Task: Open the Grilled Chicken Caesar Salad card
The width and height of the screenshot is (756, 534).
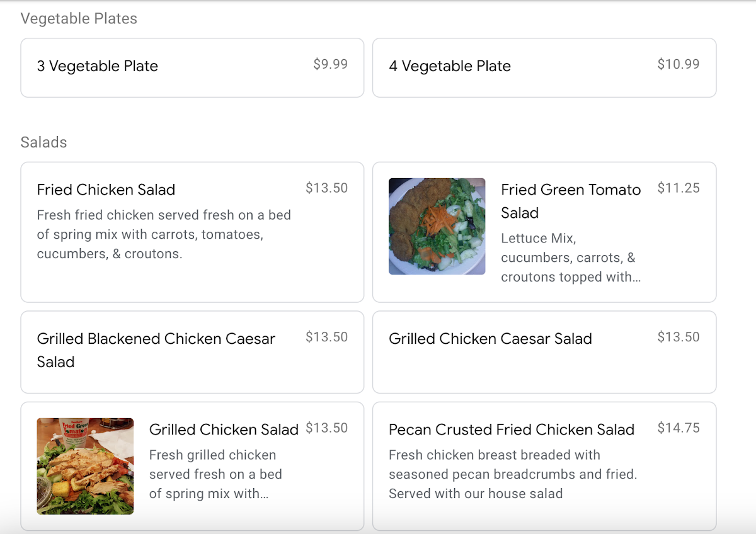Action: [544, 352]
